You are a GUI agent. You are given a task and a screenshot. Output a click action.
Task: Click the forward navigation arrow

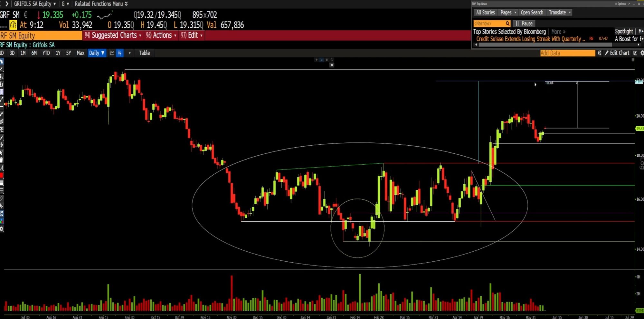(7, 4)
